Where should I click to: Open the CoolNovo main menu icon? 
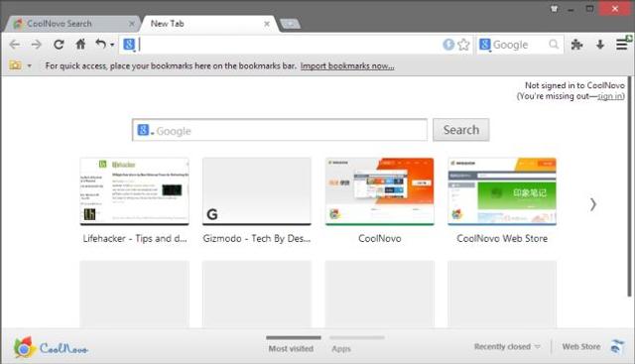point(622,44)
